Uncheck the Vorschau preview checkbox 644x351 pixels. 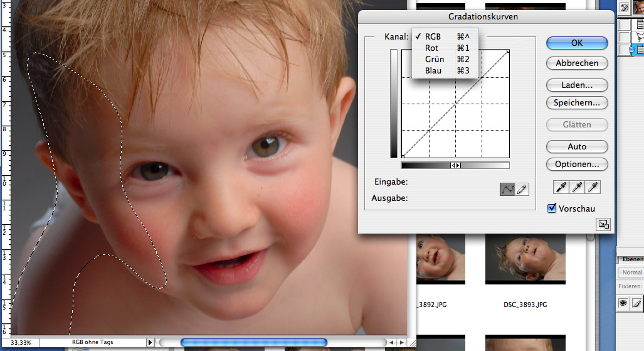coord(552,208)
